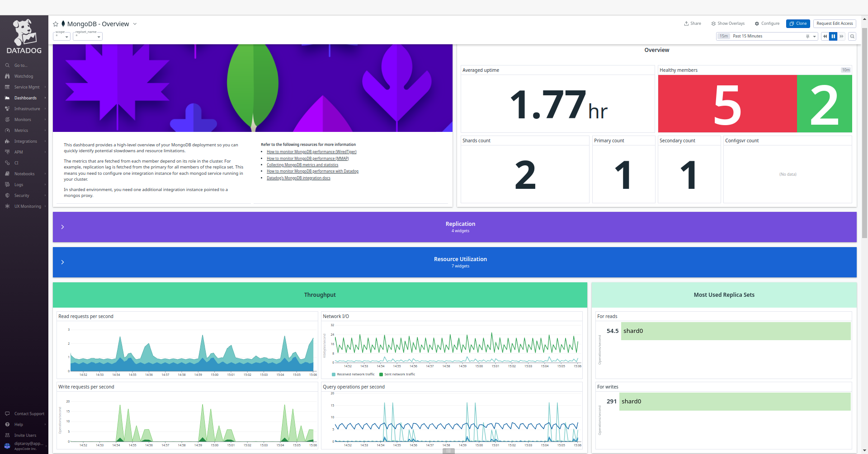Star the MongoDB - Overview dashboard
868x454 pixels.
55,23
